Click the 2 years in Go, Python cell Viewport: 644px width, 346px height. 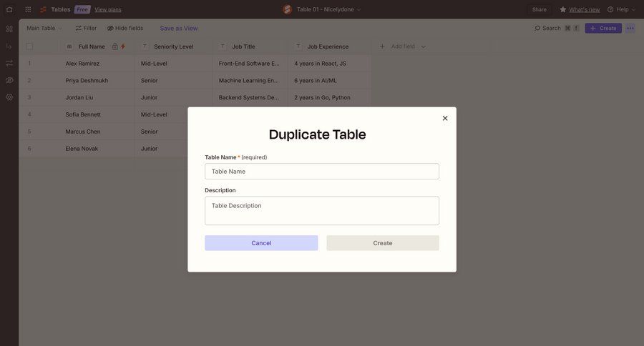(330, 98)
